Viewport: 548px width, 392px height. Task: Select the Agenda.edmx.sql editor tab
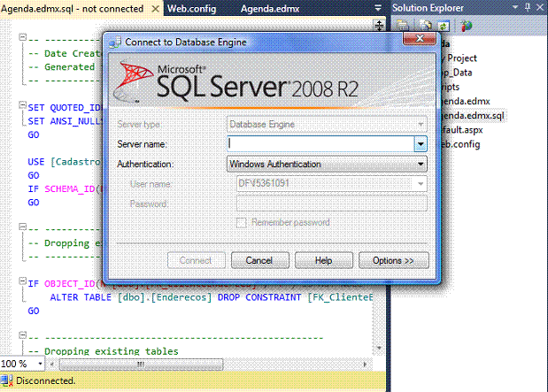pos(73,9)
